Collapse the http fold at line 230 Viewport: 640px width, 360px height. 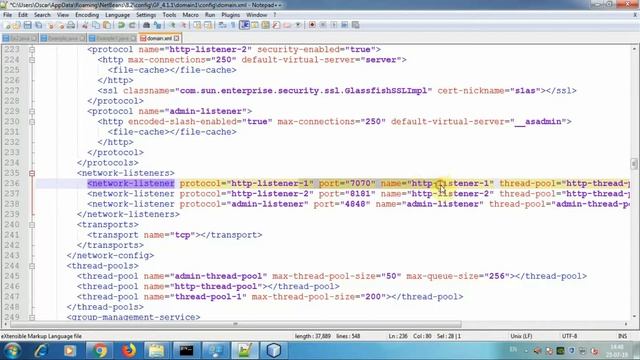pos(32,122)
